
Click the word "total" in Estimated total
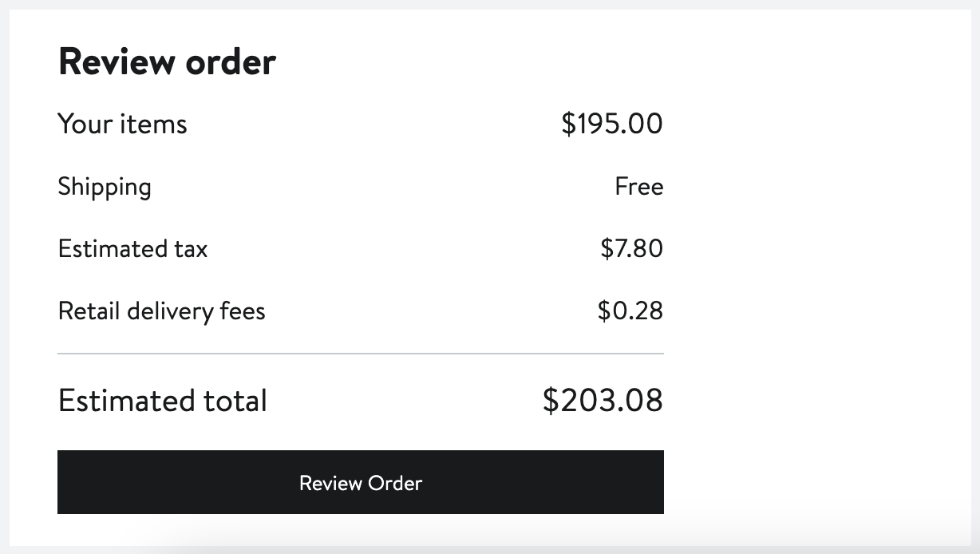pyautogui.click(x=233, y=400)
